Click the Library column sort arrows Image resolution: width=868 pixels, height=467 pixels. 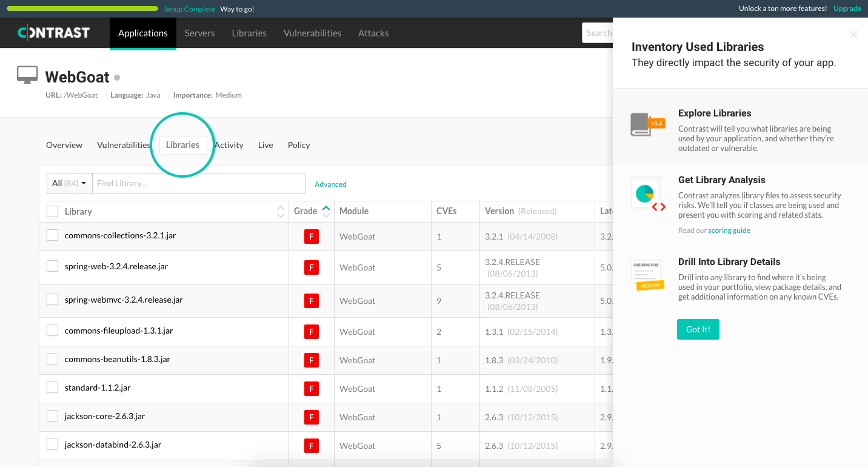click(x=281, y=211)
